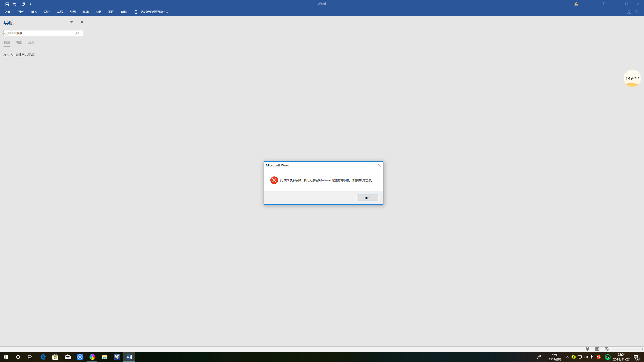Switch to the 插入 (Insert) ribbon tab
Image resolution: width=644 pixels, height=362 pixels.
34,12
